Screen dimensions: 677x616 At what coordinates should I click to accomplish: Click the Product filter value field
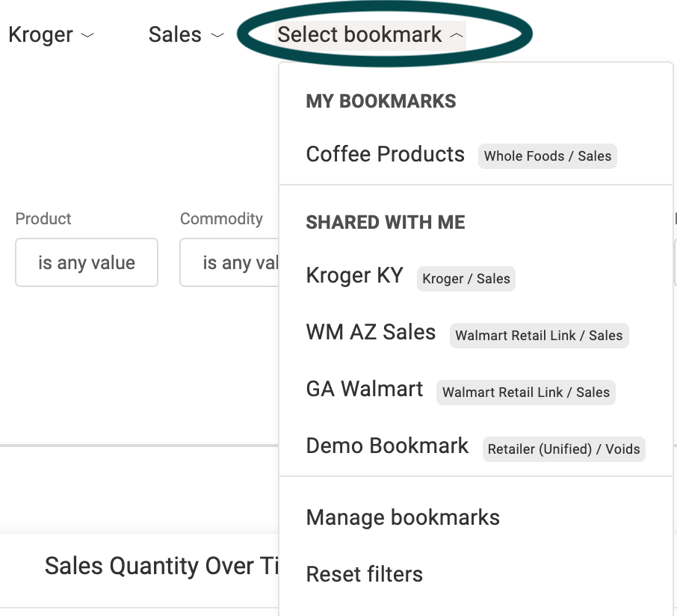tap(87, 262)
